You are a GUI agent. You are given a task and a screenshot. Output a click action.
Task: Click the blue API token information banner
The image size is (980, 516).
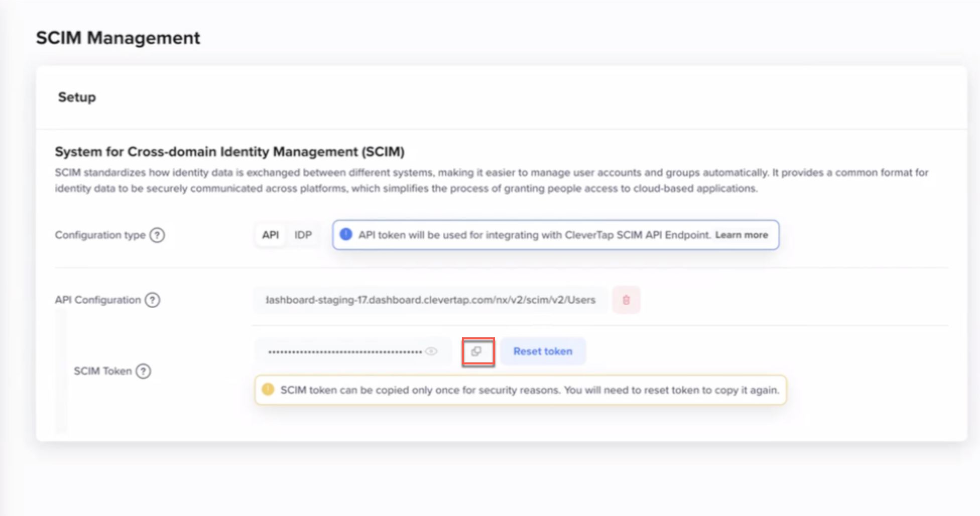(x=555, y=234)
